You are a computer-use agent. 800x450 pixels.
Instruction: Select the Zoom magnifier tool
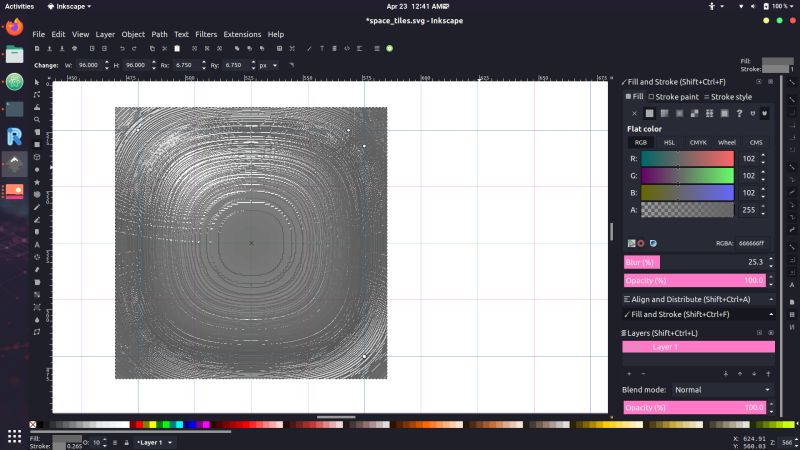click(x=37, y=119)
